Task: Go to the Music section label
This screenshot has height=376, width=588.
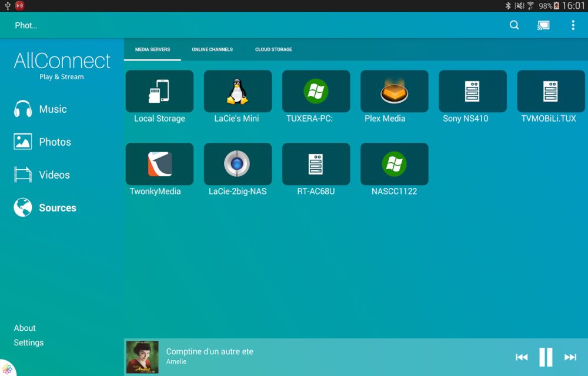Action: 53,109
